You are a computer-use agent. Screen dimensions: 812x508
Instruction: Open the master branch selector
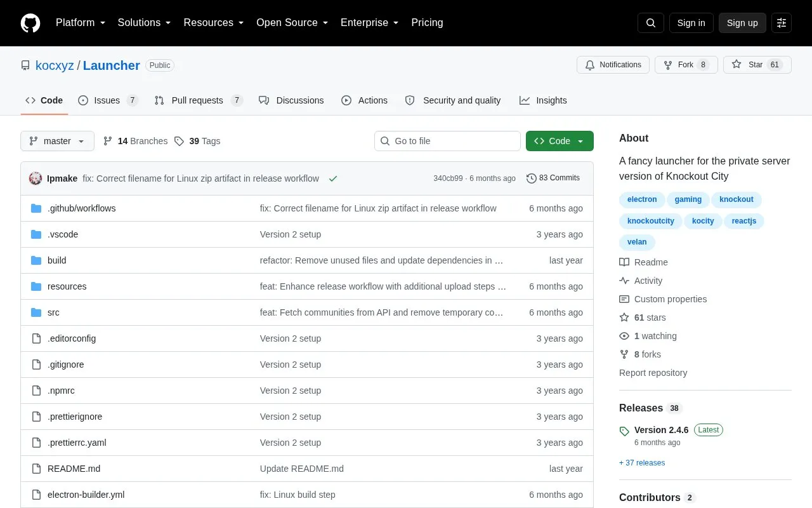click(x=57, y=141)
